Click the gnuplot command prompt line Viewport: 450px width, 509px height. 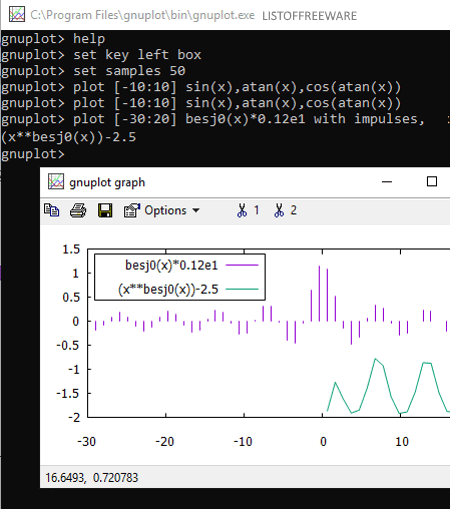[x=33, y=154]
